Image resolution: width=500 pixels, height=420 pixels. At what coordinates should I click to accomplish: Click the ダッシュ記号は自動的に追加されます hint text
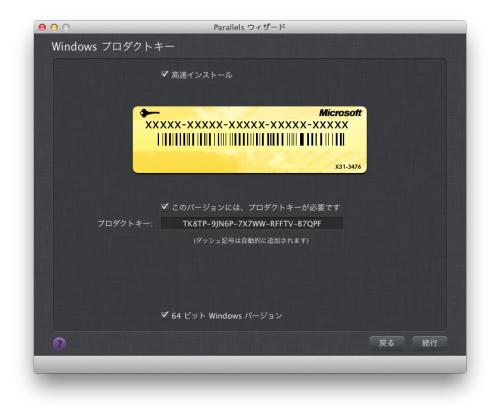click(x=251, y=240)
